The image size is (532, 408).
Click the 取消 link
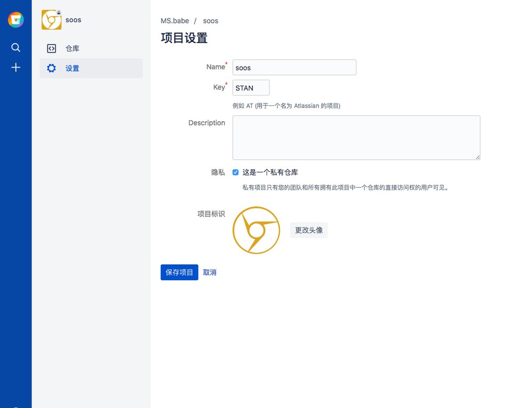210,272
